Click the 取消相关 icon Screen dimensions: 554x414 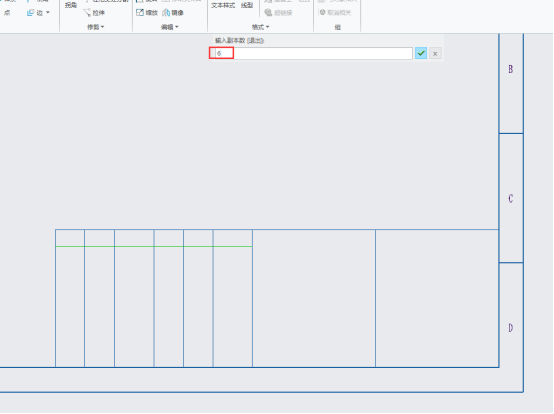(323, 13)
